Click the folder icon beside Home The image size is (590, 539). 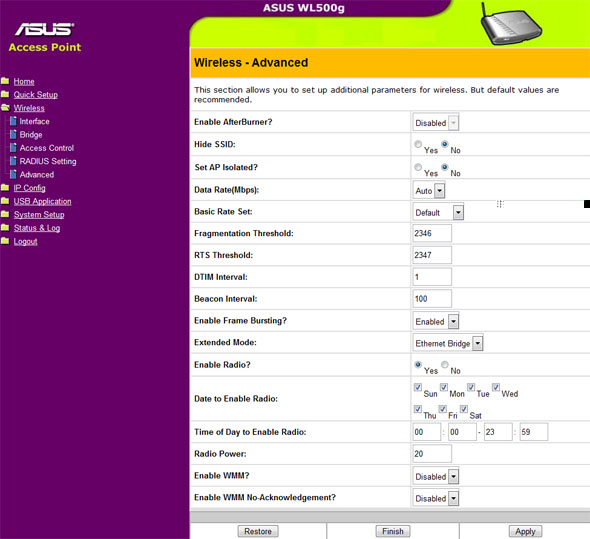pyautogui.click(x=5, y=81)
